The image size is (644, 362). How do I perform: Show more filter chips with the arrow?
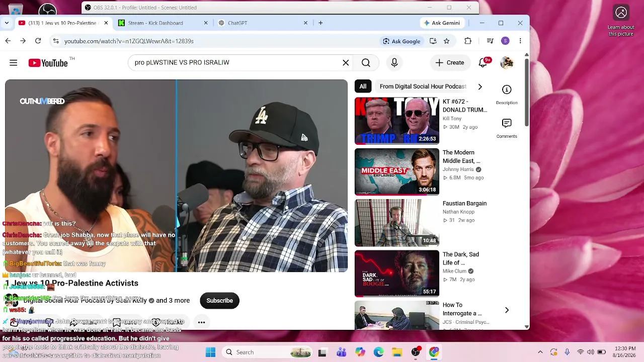[480, 86]
